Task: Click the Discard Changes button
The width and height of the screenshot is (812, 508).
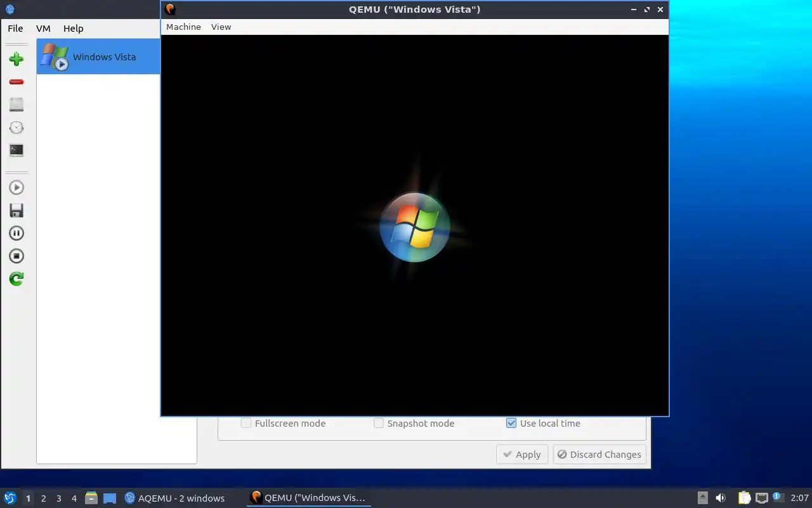Action: point(599,454)
